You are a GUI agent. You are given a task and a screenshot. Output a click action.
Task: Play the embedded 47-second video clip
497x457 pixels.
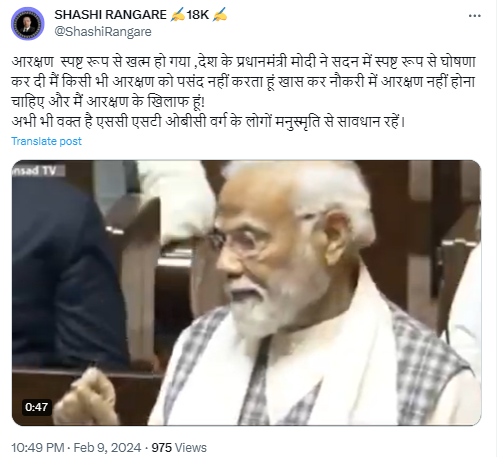(x=246, y=293)
